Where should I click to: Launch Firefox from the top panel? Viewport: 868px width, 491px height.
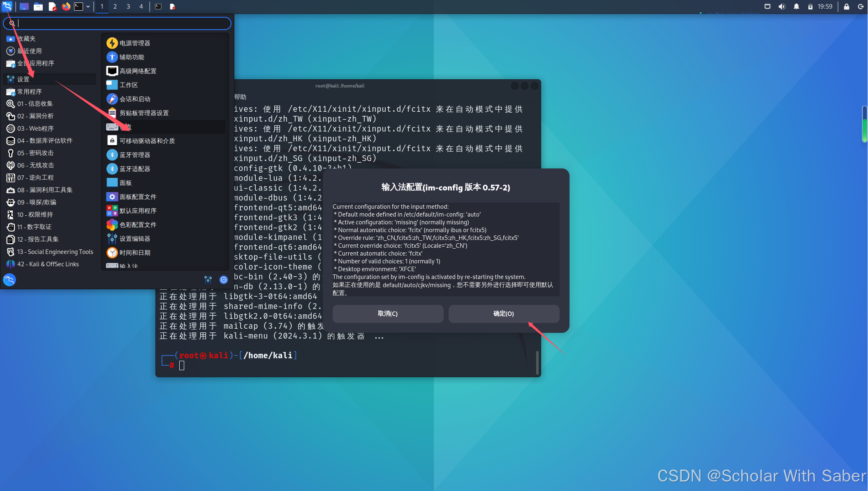(66, 7)
